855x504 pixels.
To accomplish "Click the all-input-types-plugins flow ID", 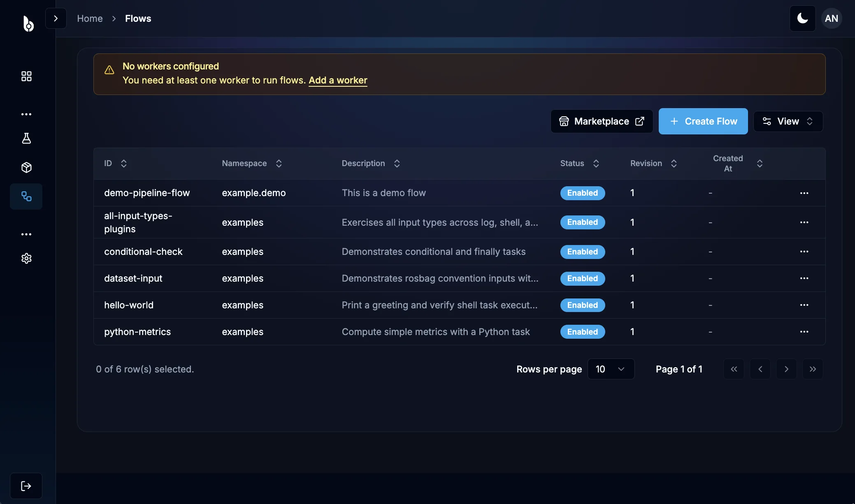I will tap(138, 222).
